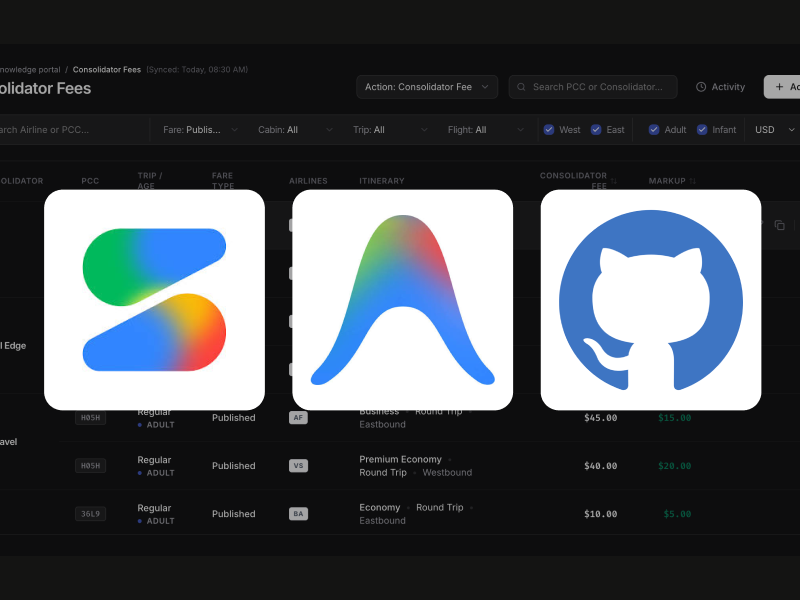Click the FARE TYPE column header
800x600 pixels.
(223, 181)
